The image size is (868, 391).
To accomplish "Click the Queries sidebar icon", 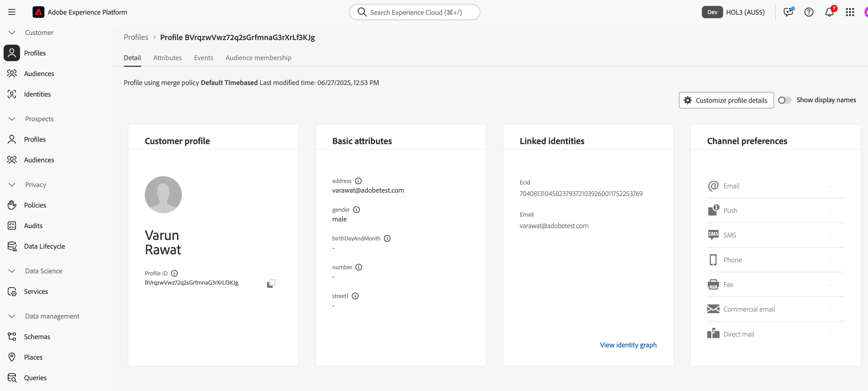I will pyautogui.click(x=12, y=378).
